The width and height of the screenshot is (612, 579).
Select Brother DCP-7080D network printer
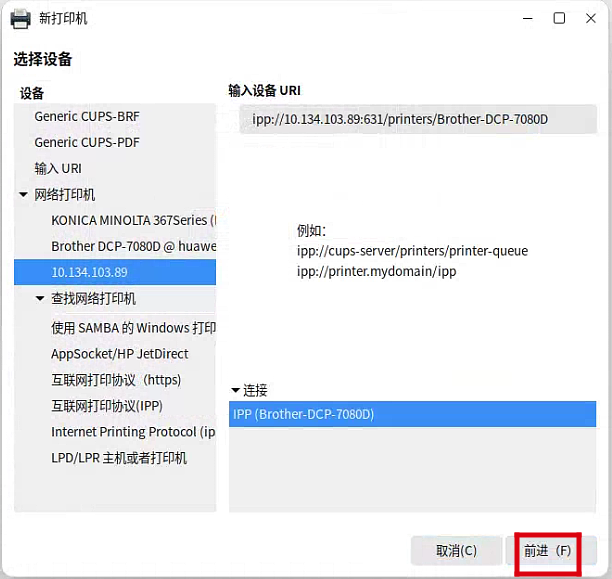point(132,246)
